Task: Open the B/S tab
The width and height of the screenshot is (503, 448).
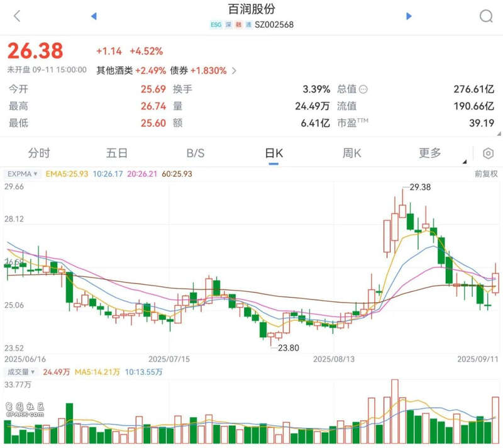Action: (196, 153)
